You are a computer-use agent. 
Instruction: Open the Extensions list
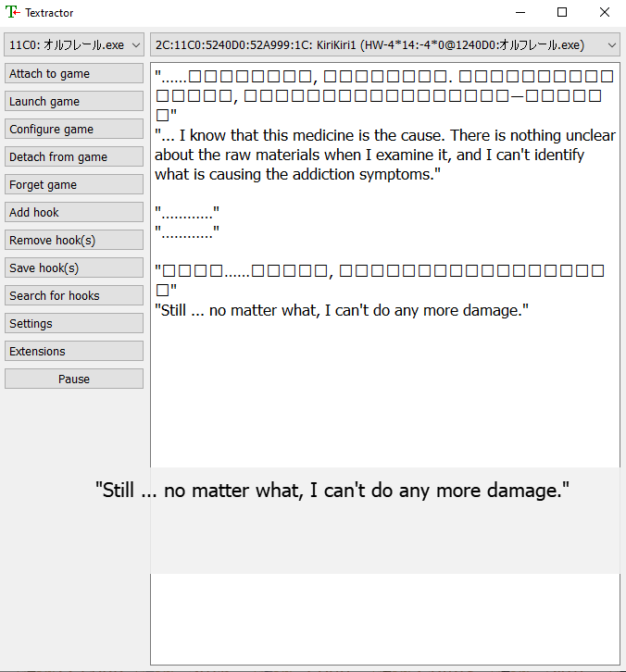(x=74, y=352)
